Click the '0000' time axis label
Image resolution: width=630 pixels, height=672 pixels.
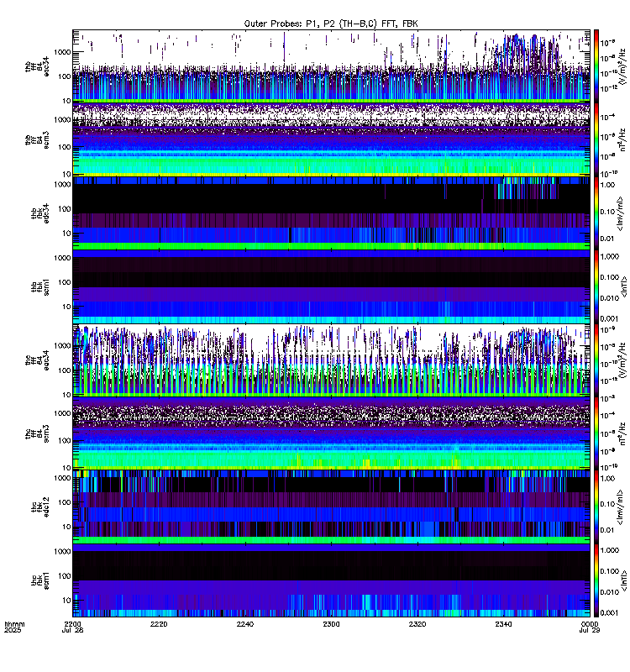[590, 624]
